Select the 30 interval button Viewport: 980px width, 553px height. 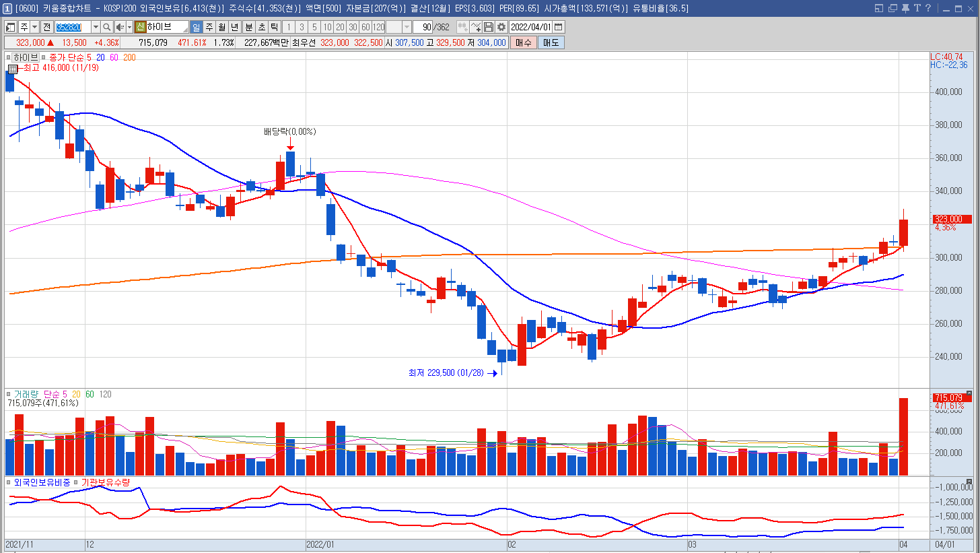[x=353, y=27]
